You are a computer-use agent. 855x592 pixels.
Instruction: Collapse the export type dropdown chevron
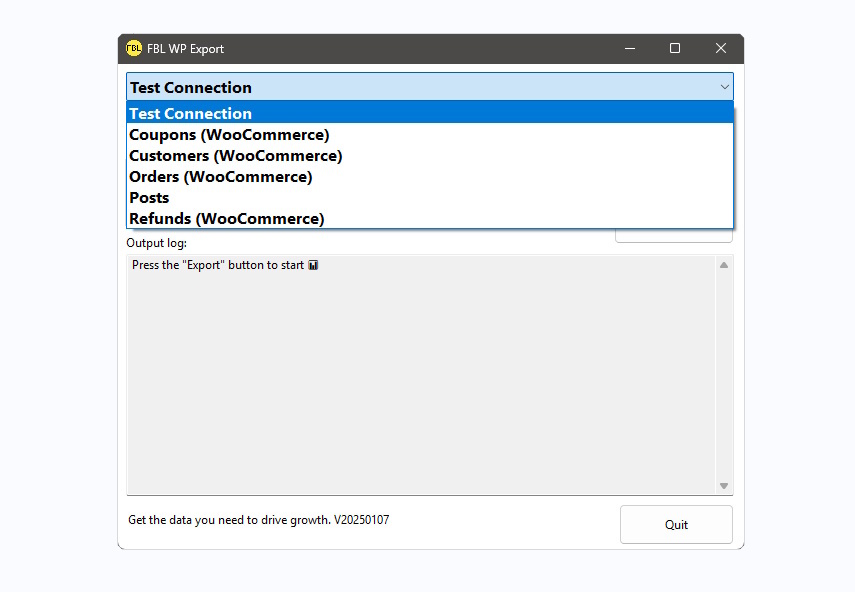(x=724, y=87)
